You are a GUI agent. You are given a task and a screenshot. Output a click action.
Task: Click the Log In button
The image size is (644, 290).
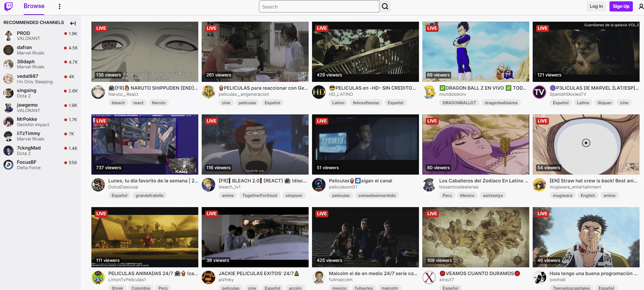pyautogui.click(x=596, y=6)
